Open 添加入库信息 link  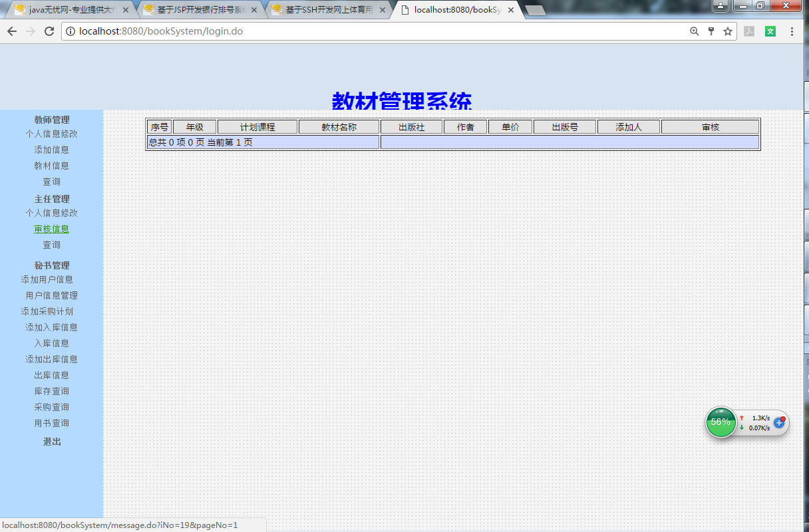(x=52, y=327)
